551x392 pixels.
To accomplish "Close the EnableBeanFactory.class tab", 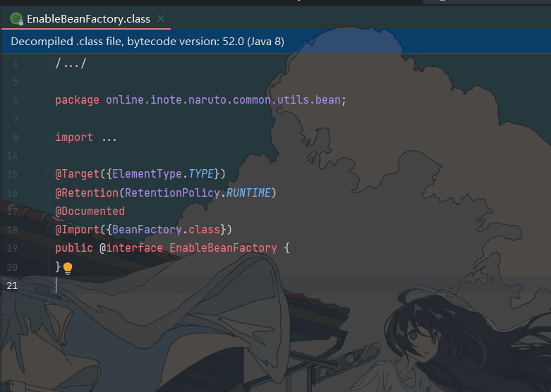I will [161, 18].
